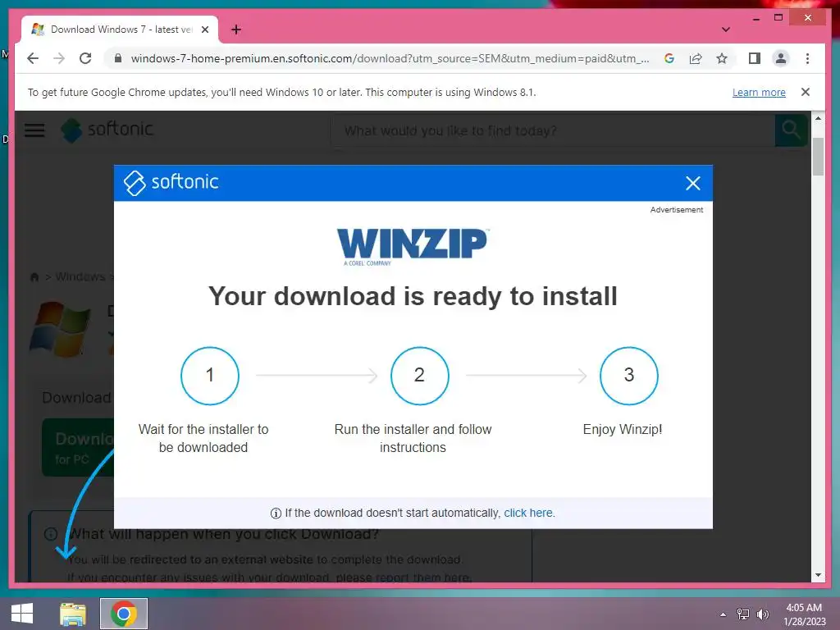The height and width of the screenshot is (630, 840).
Task: Click the Softonic logo on page header
Action: (107, 130)
